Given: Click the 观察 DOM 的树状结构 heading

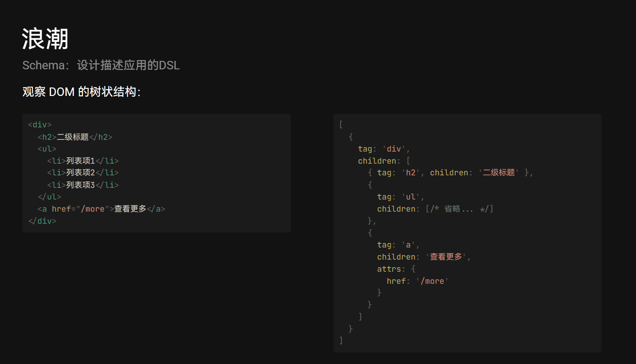Looking at the screenshot, I should pyautogui.click(x=81, y=92).
